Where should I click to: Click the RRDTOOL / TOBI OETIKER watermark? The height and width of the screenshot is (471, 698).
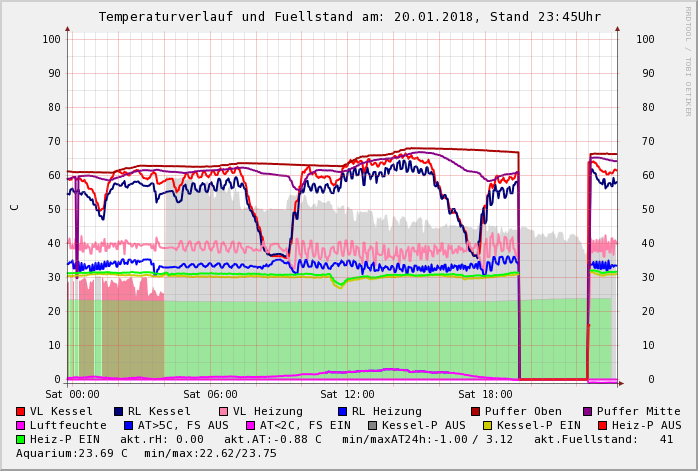click(x=688, y=60)
